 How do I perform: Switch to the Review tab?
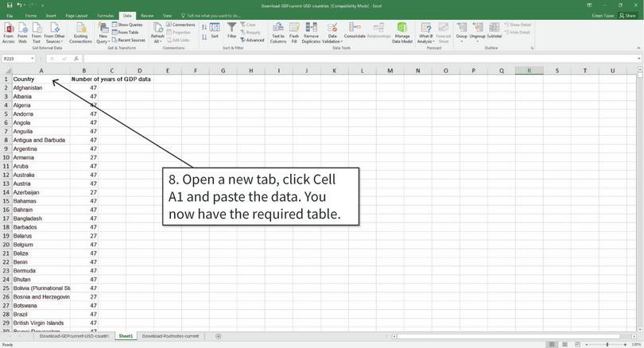(147, 16)
